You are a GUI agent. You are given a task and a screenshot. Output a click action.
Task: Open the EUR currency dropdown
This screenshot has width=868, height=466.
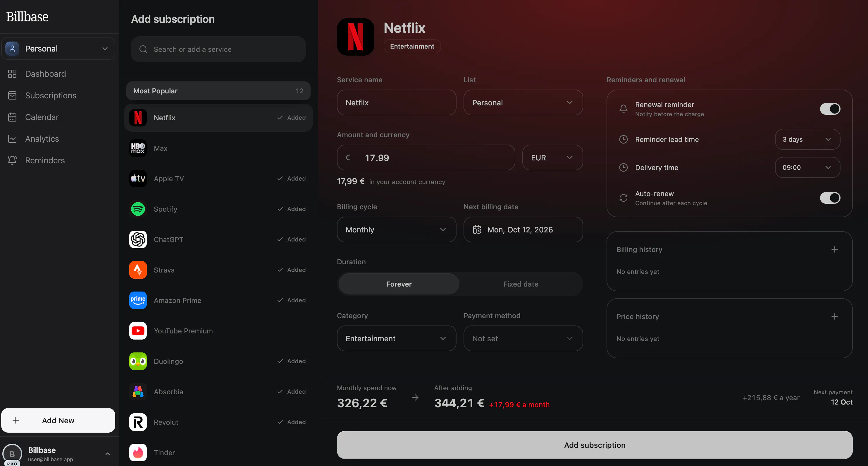552,157
